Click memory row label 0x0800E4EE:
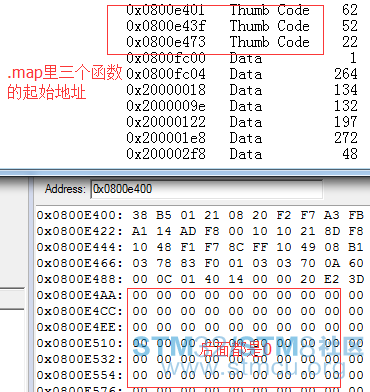 click(80, 327)
